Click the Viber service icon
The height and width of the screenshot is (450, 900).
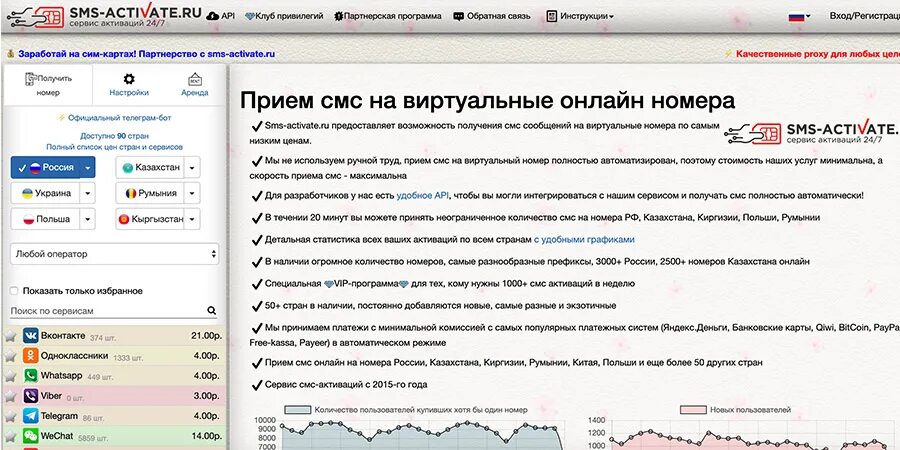pos(30,396)
